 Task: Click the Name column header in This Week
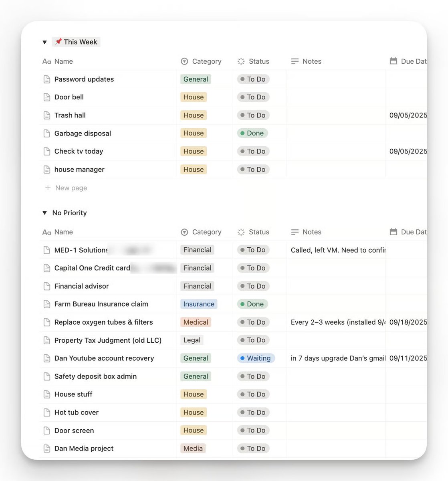[58, 61]
